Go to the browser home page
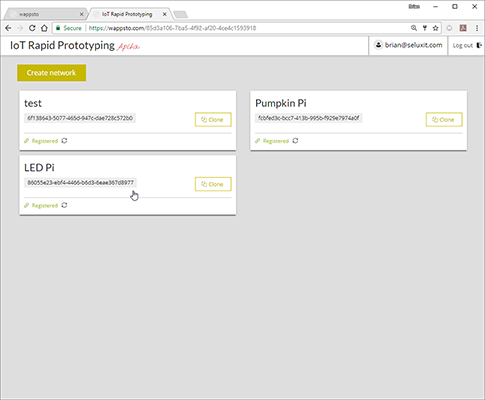Image resolution: width=485 pixels, height=400 pixels. click(44, 28)
